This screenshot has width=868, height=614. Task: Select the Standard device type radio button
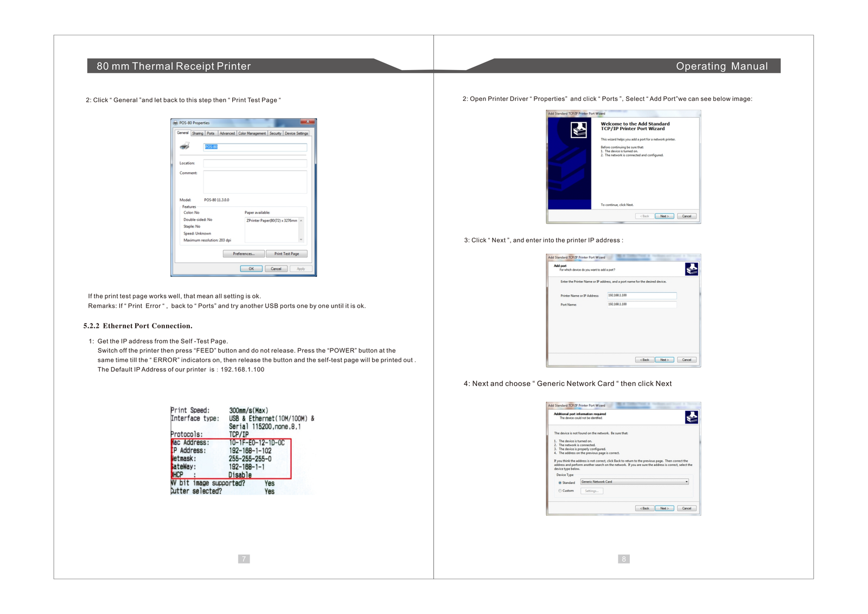coord(560,482)
